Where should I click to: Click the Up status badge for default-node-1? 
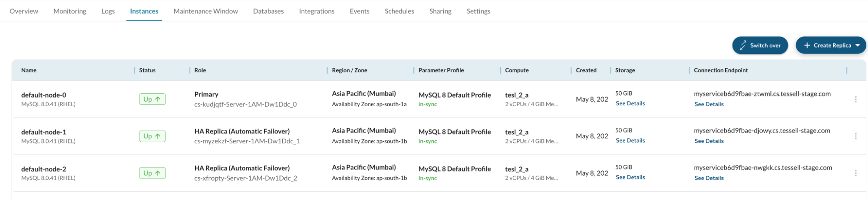pos(152,136)
